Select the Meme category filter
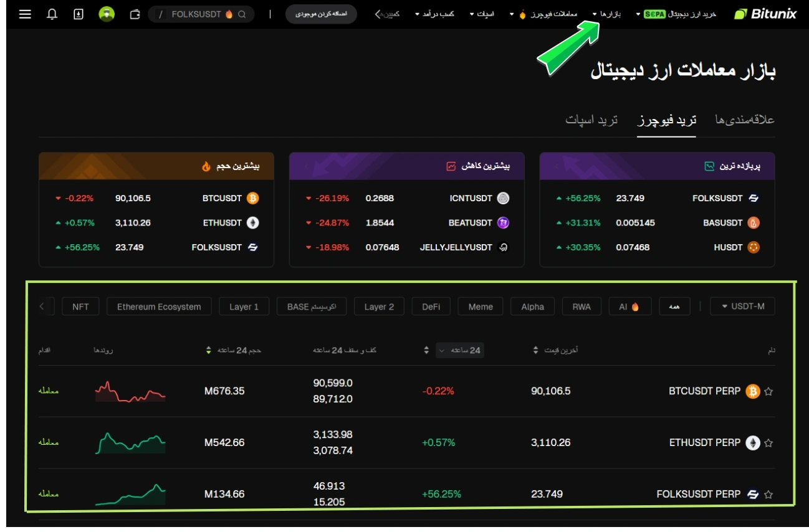This screenshot has width=809, height=532. point(481,306)
